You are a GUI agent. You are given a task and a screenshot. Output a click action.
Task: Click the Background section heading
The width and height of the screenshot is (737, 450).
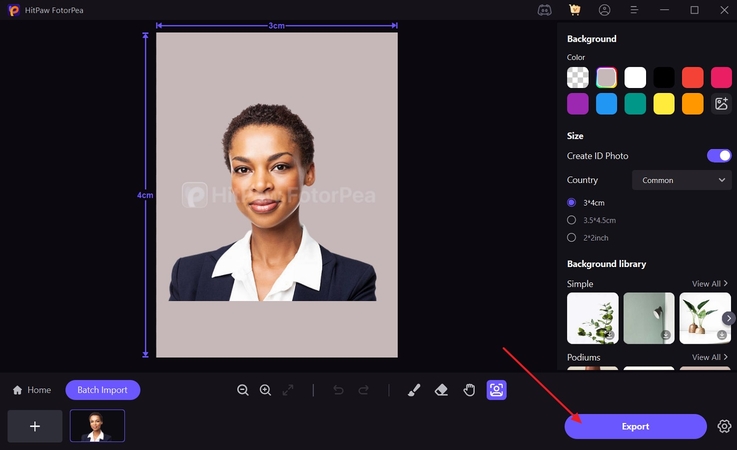(x=592, y=39)
